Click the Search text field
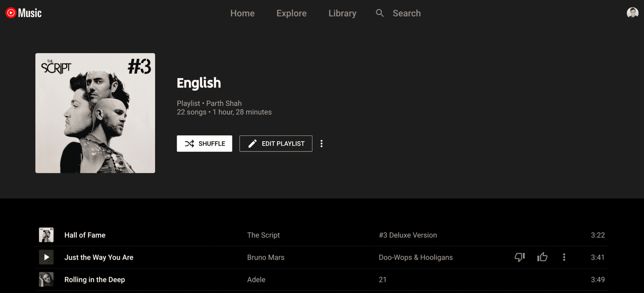The width and height of the screenshot is (644, 293). click(x=407, y=13)
